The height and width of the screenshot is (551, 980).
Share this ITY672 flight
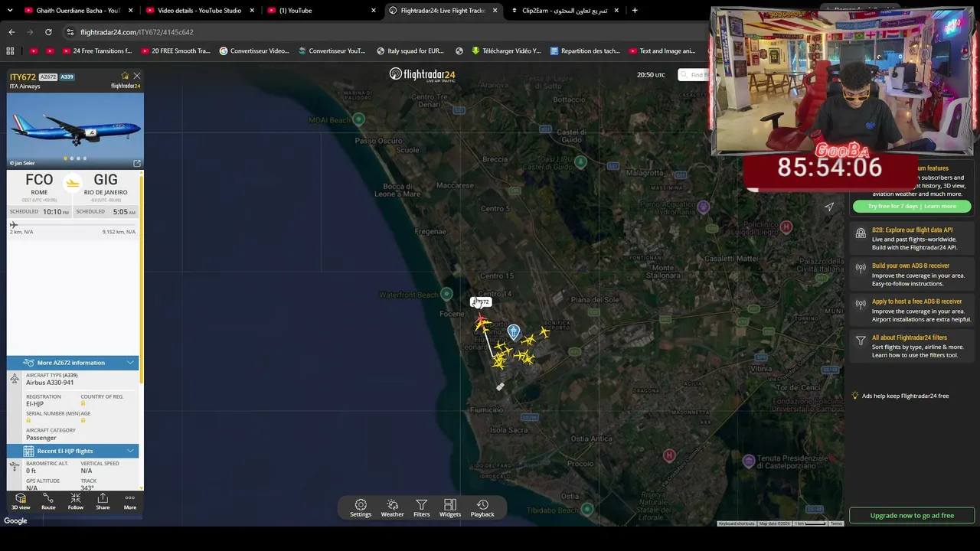(103, 502)
